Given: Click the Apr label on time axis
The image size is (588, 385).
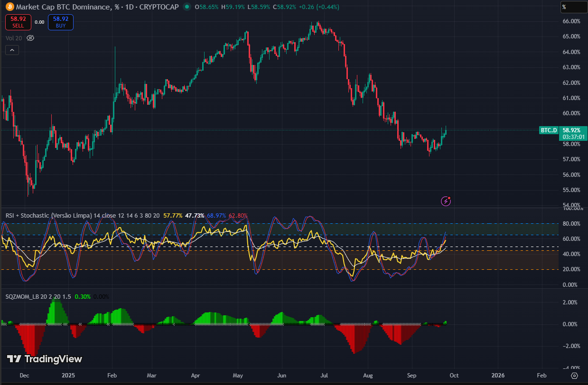Looking at the screenshot, I should [x=195, y=375].
